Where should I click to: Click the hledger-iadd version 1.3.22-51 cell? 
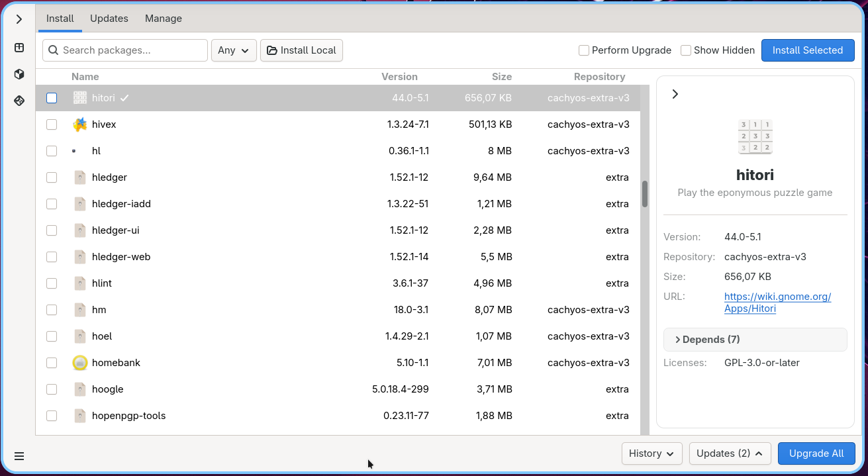408,204
